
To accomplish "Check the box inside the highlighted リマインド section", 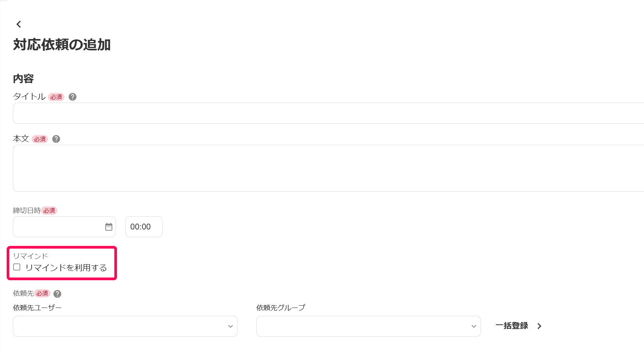I will [16, 267].
